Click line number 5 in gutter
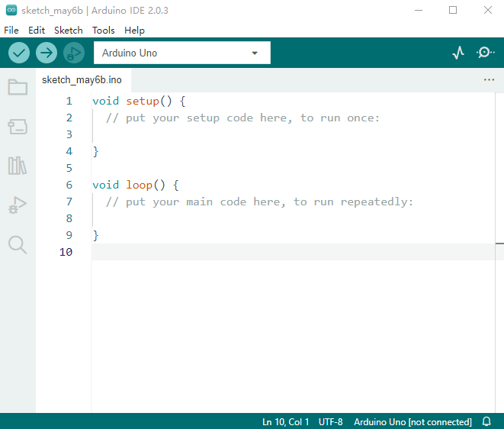The height and width of the screenshot is (429, 504). tap(69, 168)
